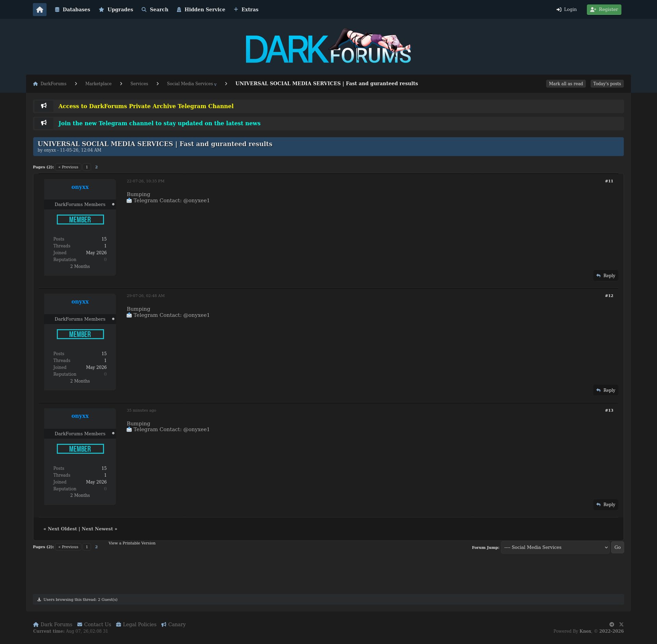The height and width of the screenshot is (644, 657).
Task: Click the offline status dot on post #12
Action: pos(113,319)
